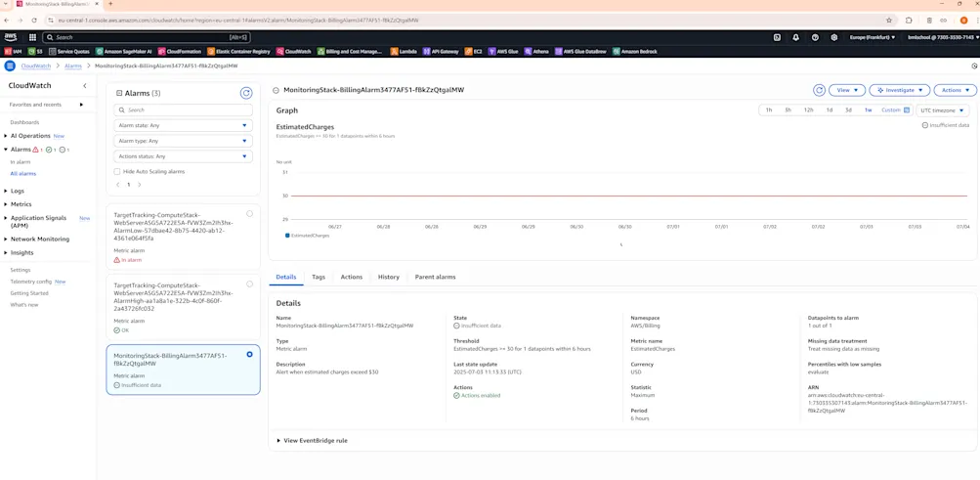Viewport: 980px width, 480px height.
Task: Change the UTC timezone dropdown
Action: (943, 110)
